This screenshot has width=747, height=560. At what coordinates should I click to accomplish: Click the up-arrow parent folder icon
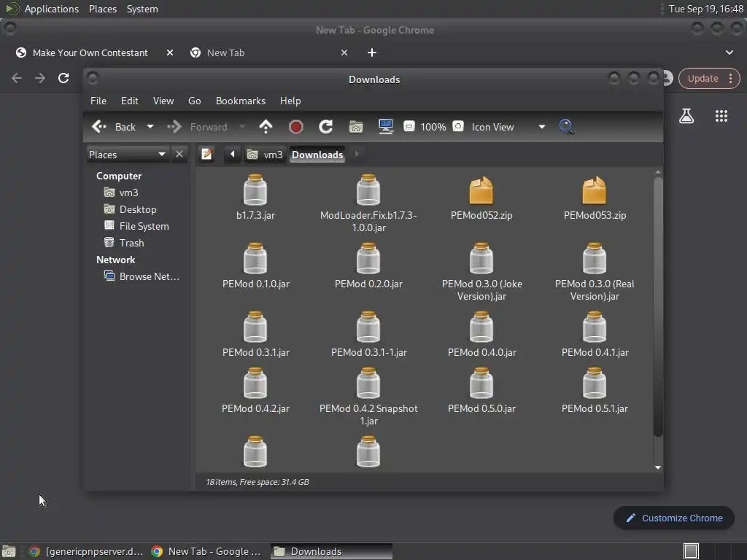[266, 127]
